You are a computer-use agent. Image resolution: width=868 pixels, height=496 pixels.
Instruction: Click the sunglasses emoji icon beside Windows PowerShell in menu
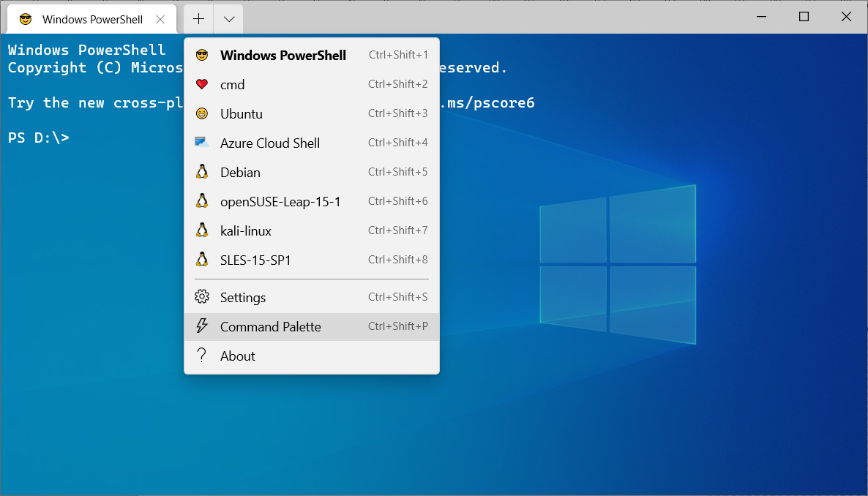[x=202, y=56]
